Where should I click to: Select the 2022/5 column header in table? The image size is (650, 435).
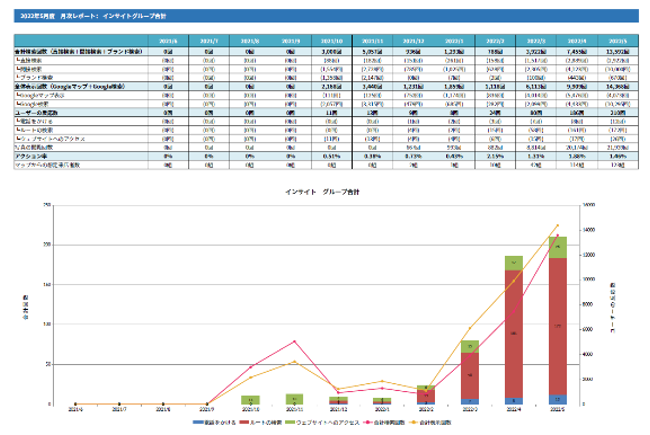click(x=616, y=41)
